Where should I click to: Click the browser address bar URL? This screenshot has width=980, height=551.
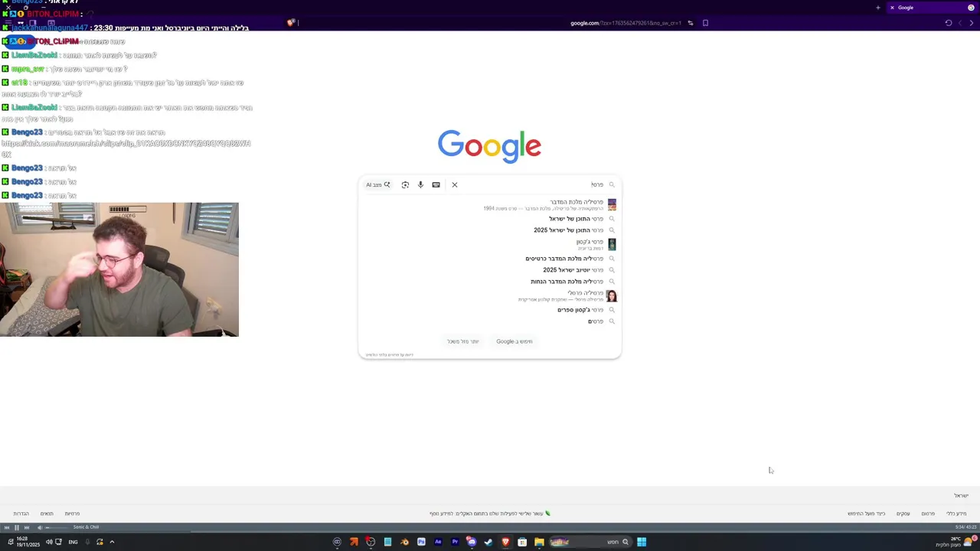click(626, 23)
